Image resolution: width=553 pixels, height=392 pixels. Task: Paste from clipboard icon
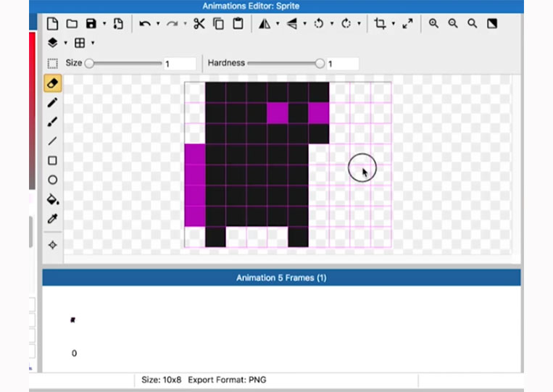coord(238,24)
